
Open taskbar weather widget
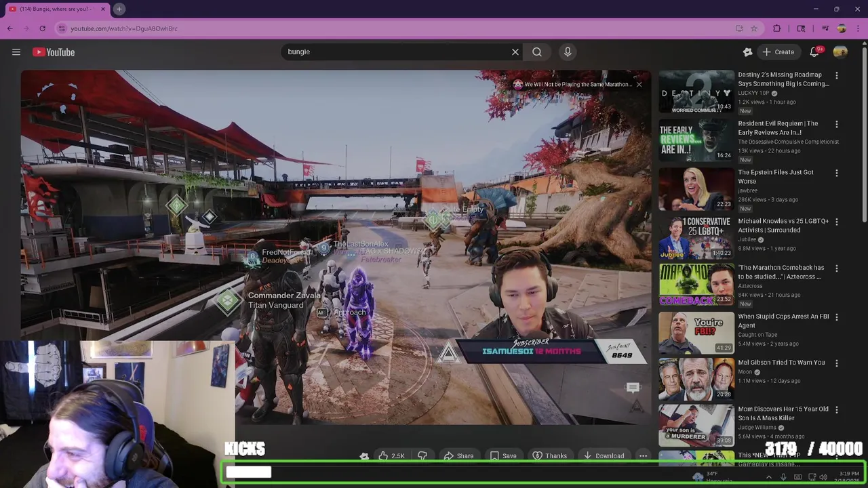(712, 477)
